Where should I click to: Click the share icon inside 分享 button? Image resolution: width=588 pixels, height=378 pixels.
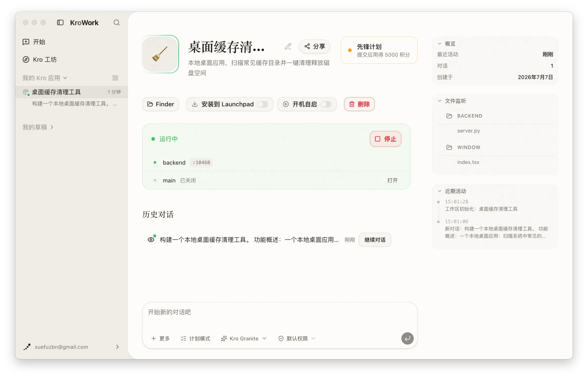[307, 46]
